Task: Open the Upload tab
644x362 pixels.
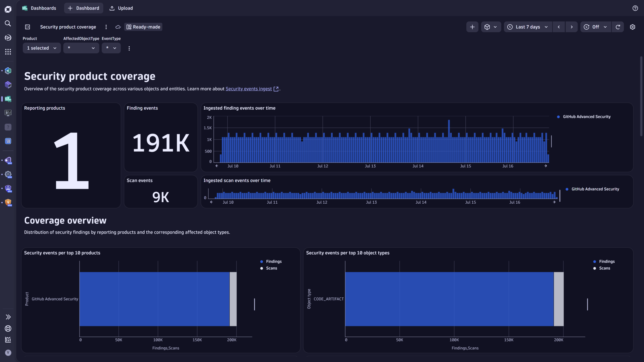Action: point(121,8)
